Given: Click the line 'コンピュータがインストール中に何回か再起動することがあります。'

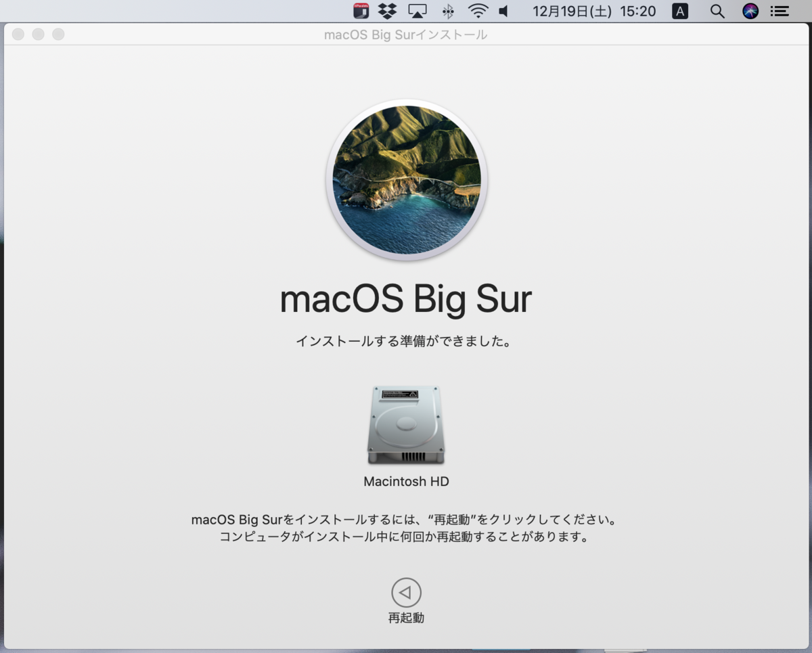Looking at the screenshot, I should click(x=403, y=538).
